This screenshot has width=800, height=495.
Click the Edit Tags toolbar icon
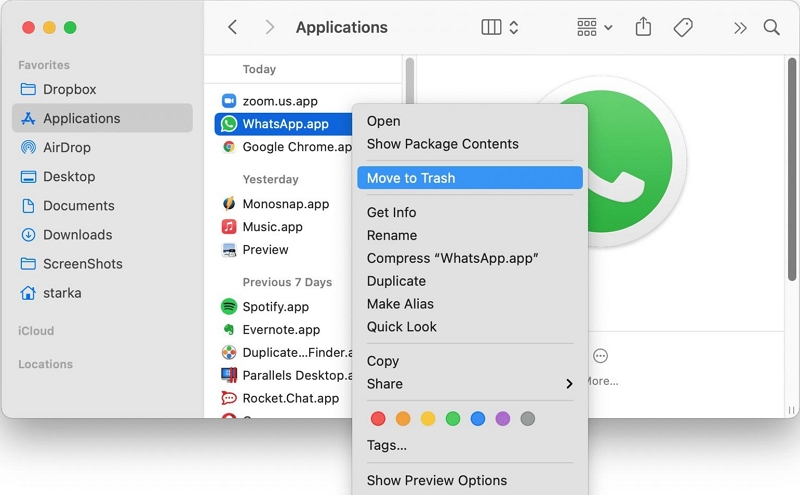coord(683,27)
